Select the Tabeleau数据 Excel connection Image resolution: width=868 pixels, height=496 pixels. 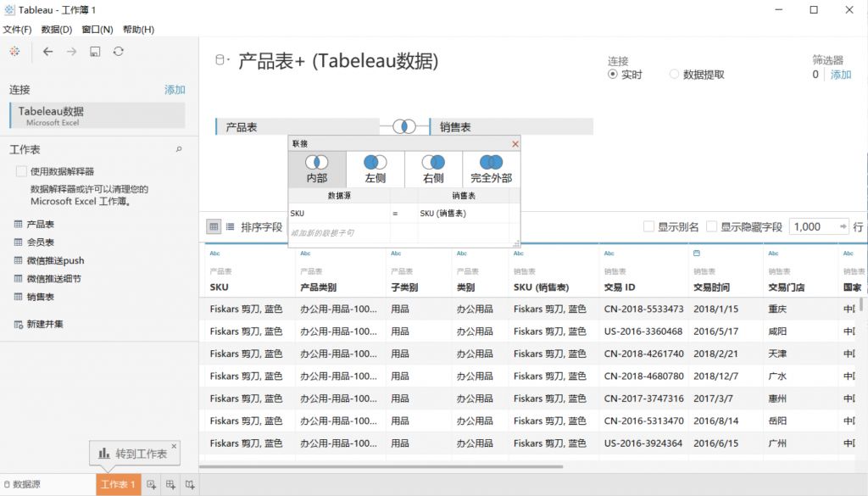97,115
